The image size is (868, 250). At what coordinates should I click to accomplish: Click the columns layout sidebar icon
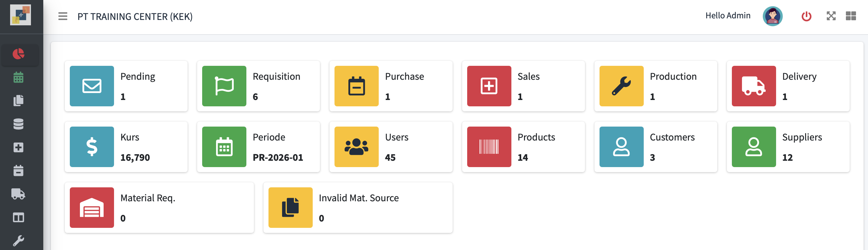(x=19, y=218)
